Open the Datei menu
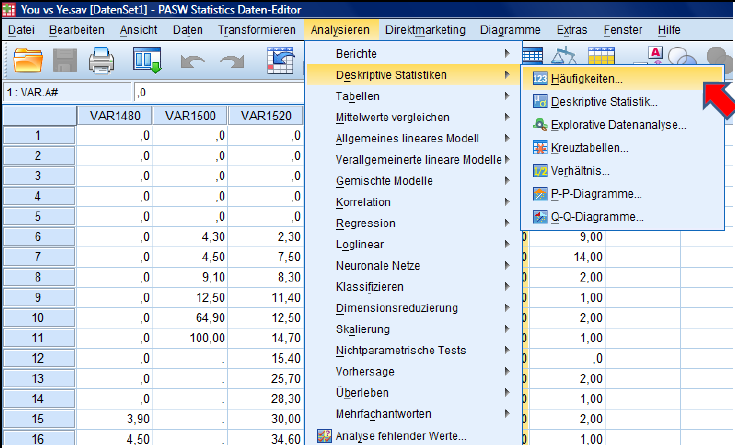The image size is (735, 448). [x=21, y=30]
